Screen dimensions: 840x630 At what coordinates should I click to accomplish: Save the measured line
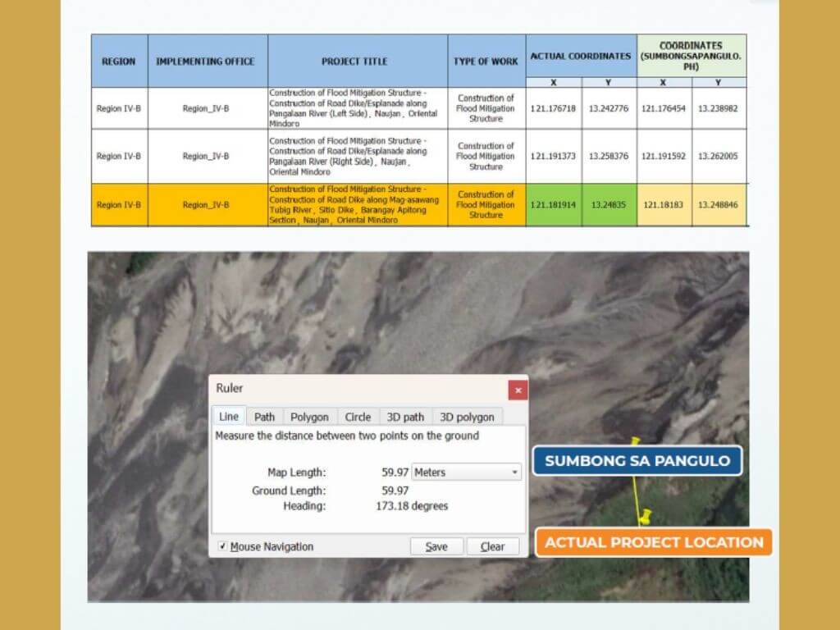(x=436, y=546)
